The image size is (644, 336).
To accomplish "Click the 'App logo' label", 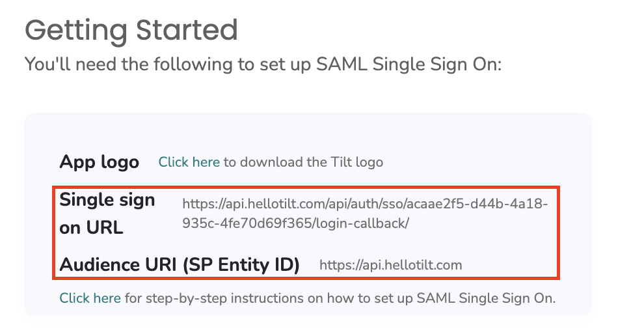I will (100, 162).
